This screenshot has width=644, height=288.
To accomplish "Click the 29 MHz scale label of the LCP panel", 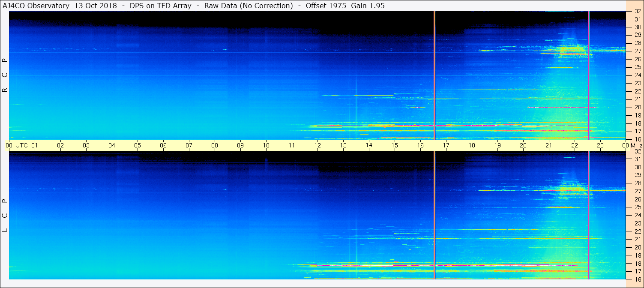I will point(638,175).
